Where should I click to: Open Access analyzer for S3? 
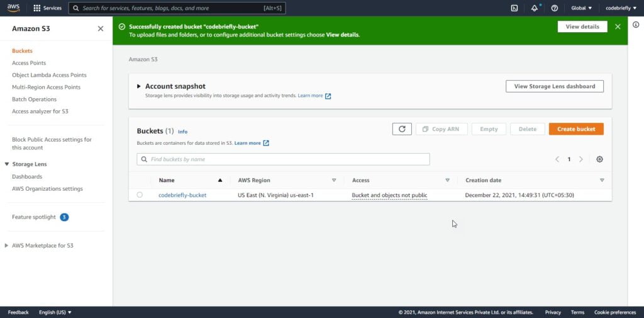point(40,111)
